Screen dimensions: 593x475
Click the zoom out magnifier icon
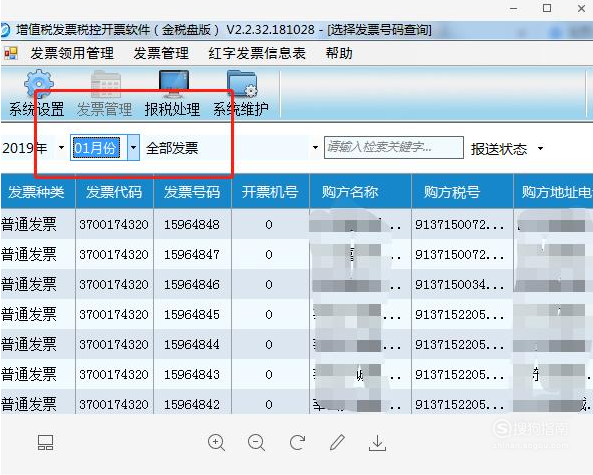[256, 442]
